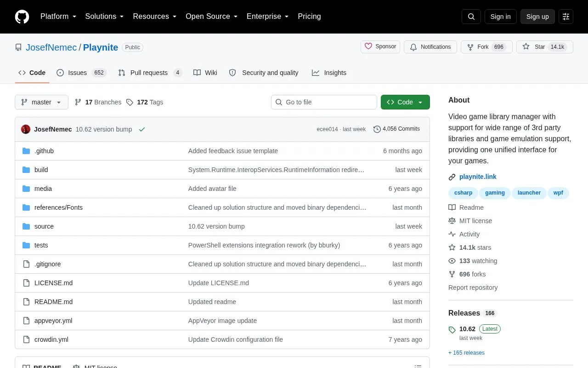
Task: View the 17 Branches link
Action: (x=98, y=102)
